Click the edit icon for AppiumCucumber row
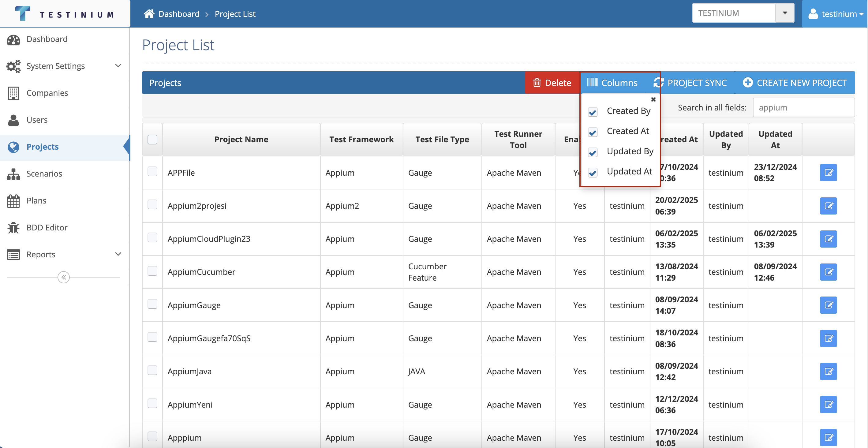Image resolution: width=868 pixels, height=448 pixels. (828, 272)
